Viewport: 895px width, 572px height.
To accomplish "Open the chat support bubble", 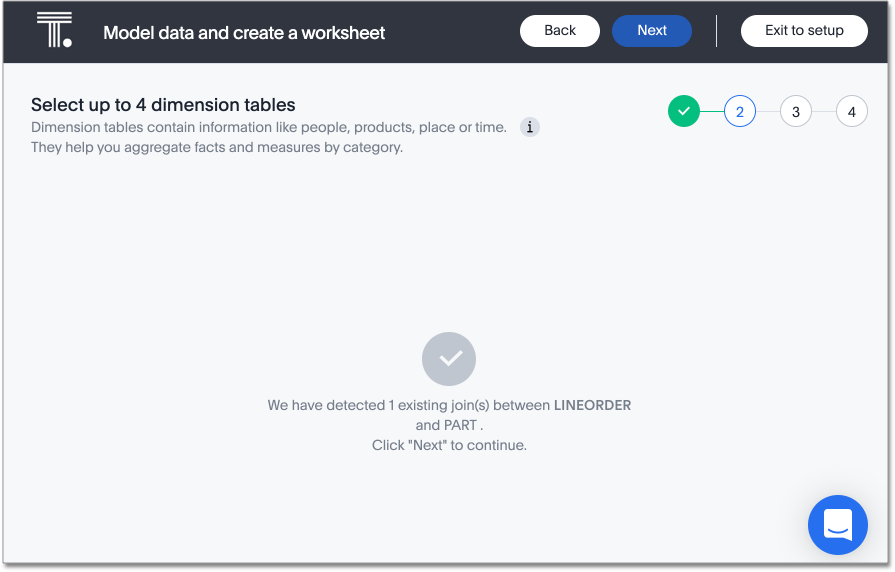I will point(837,524).
